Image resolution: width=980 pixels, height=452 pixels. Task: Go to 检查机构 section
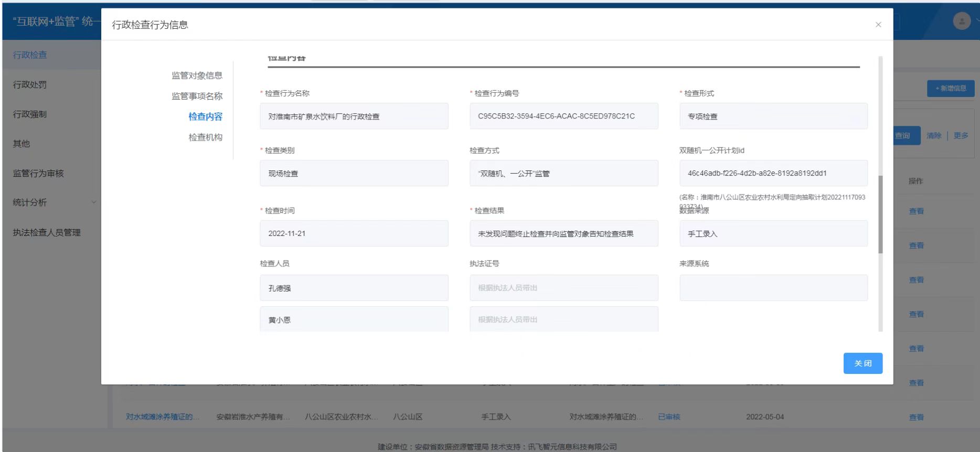(205, 137)
